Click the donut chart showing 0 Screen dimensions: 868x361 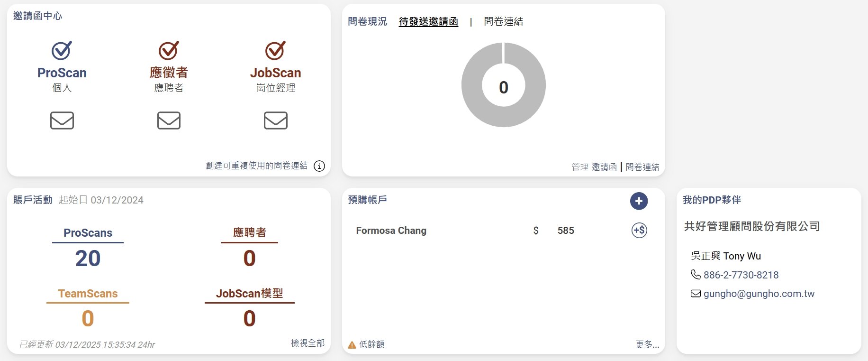(504, 85)
